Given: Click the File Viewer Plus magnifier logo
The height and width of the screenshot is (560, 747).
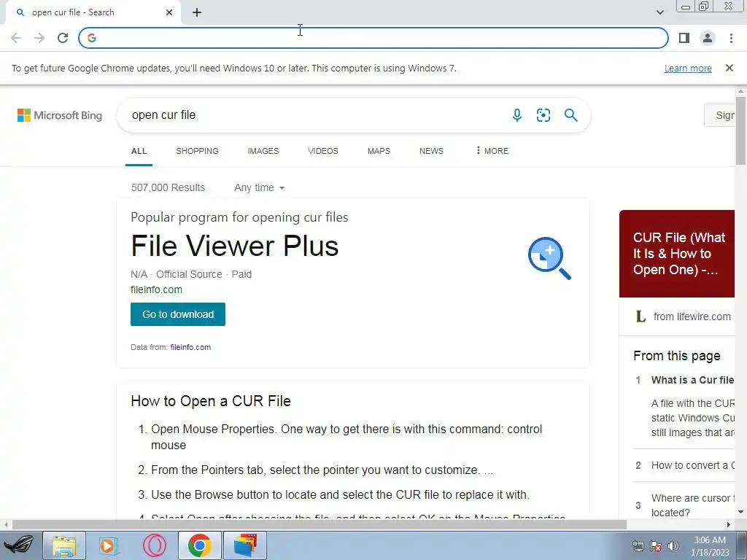Looking at the screenshot, I should [549, 257].
